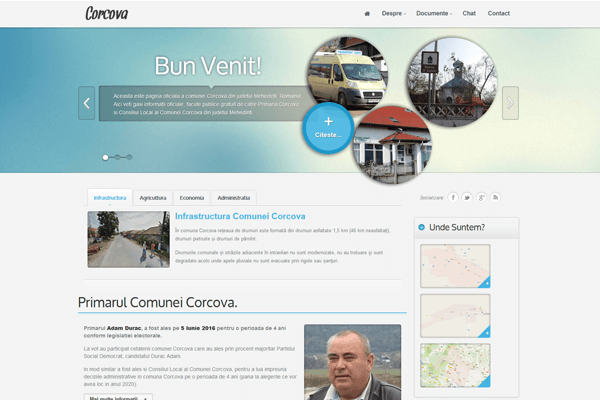
Task: Click the RSS feed icon
Action: (x=495, y=198)
